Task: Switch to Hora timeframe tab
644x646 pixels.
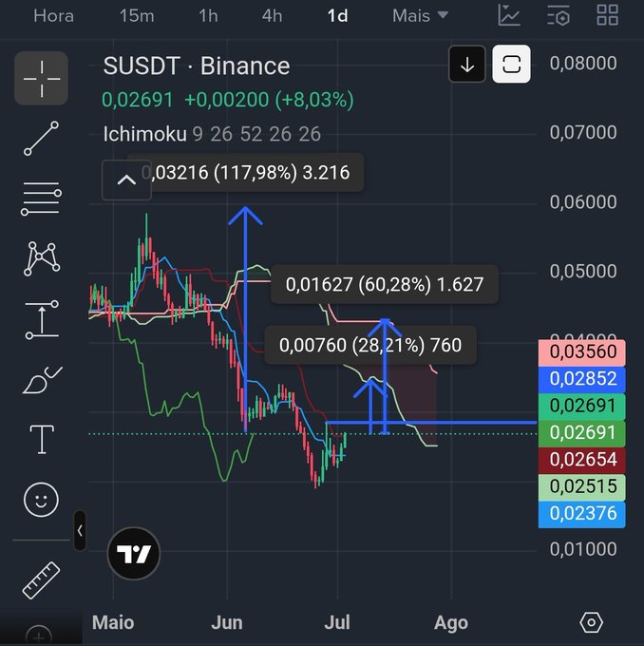Action: [53, 16]
